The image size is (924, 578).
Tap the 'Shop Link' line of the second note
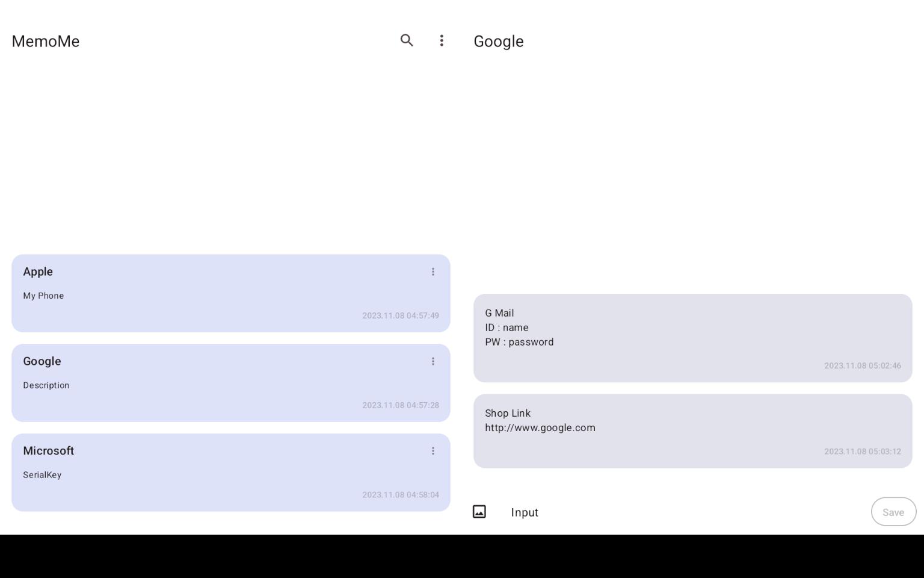(508, 413)
